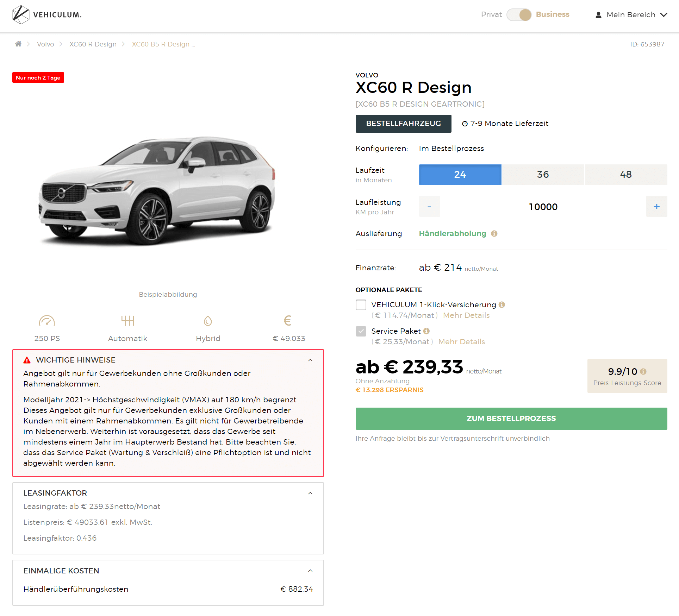Select the 48 months Laufzeit option
The width and height of the screenshot is (679, 616).
tap(626, 175)
